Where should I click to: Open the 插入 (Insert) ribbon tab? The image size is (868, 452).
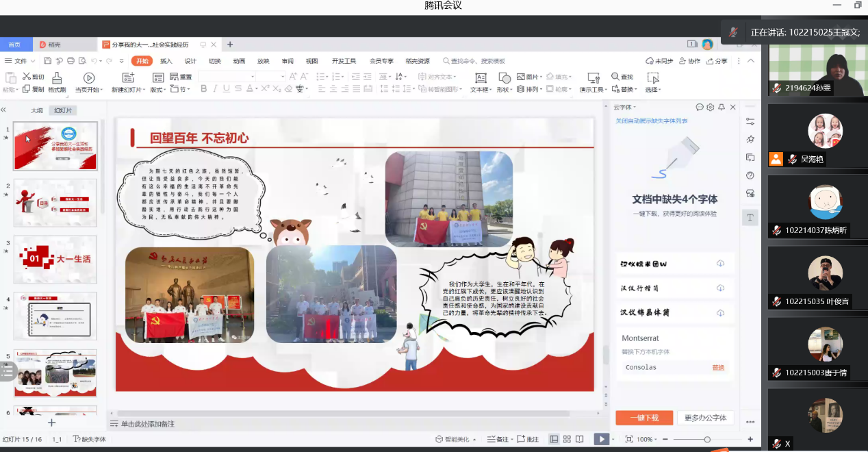(x=166, y=61)
